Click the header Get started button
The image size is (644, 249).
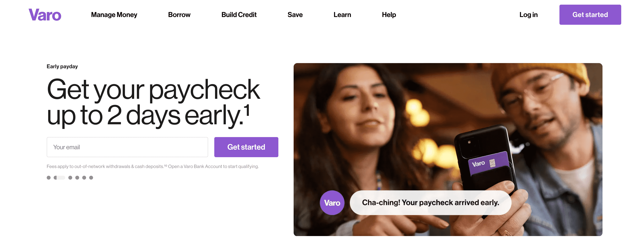(590, 15)
